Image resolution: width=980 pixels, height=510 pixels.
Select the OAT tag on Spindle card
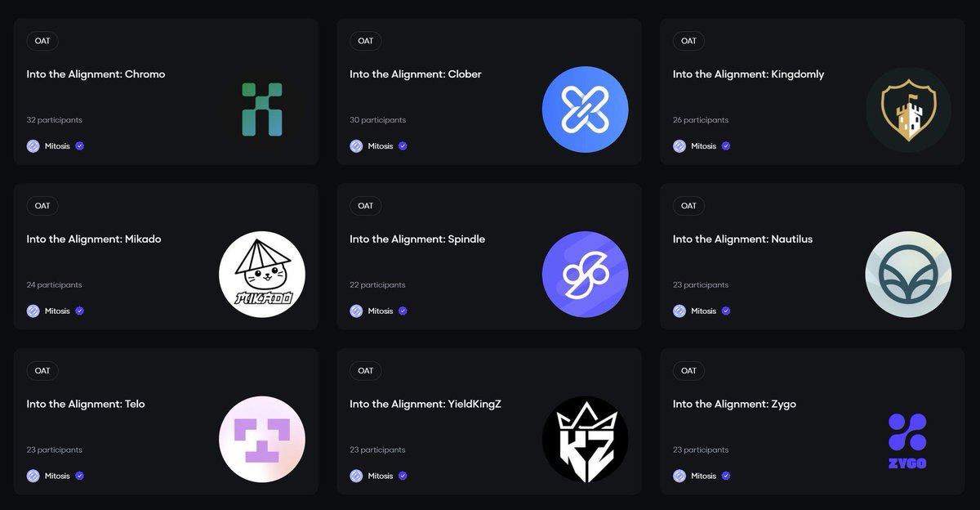point(365,206)
